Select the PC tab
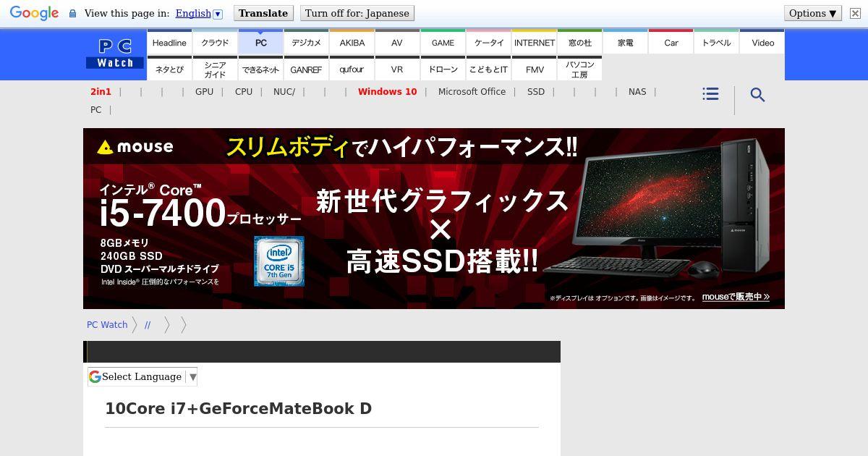 [x=261, y=42]
